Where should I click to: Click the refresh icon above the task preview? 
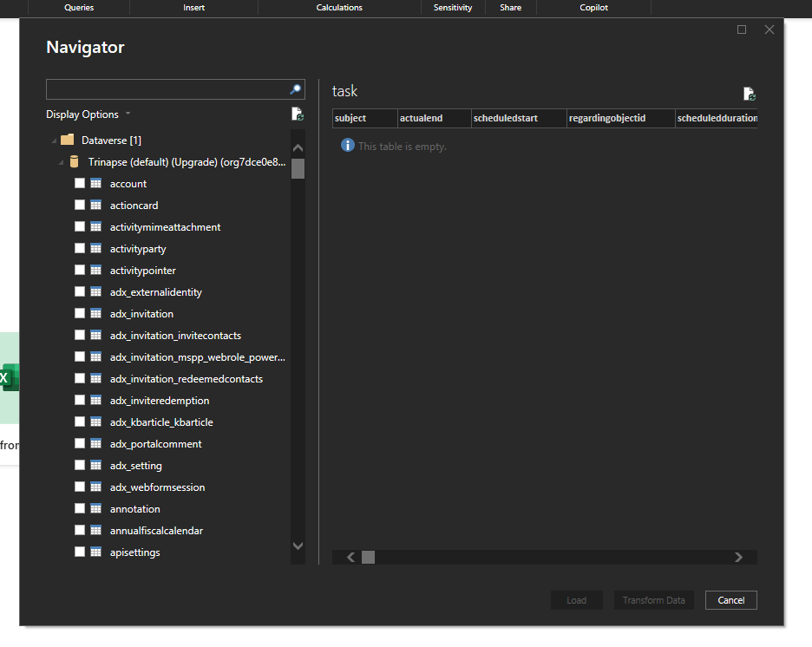coord(750,93)
